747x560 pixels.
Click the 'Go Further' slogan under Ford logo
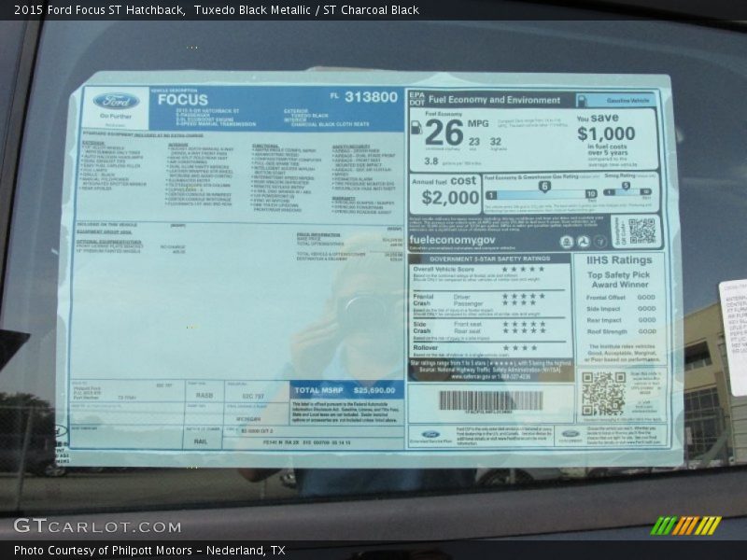[116, 116]
